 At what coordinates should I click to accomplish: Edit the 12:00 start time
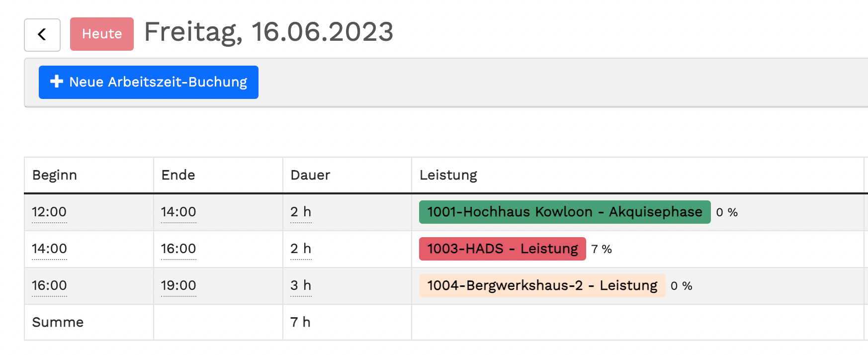click(49, 212)
